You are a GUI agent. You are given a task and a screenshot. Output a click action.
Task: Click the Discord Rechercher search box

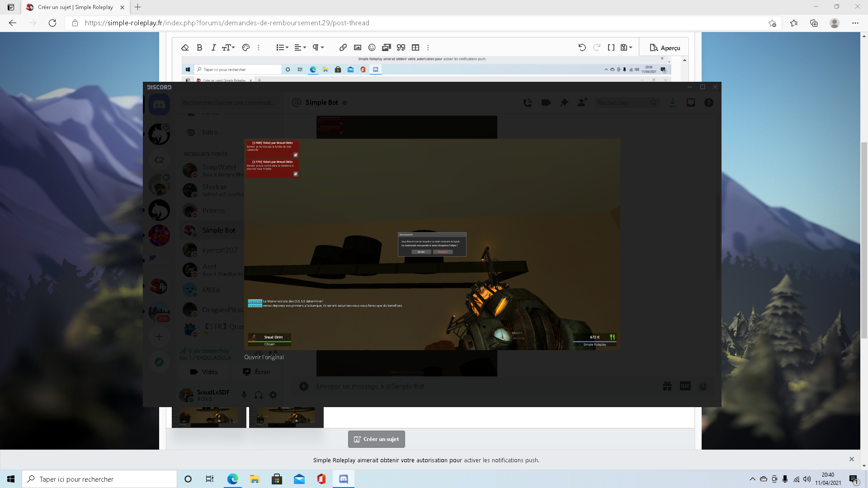[x=627, y=103]
